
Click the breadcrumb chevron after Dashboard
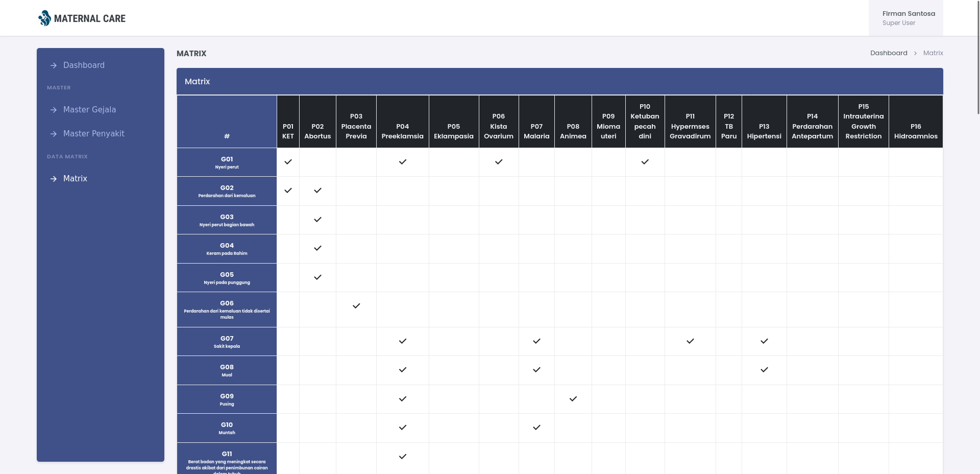coord(915,53)
